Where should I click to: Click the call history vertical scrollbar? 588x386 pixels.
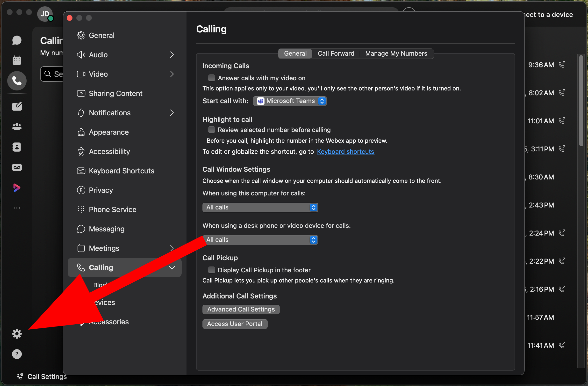tap(581, 101)
